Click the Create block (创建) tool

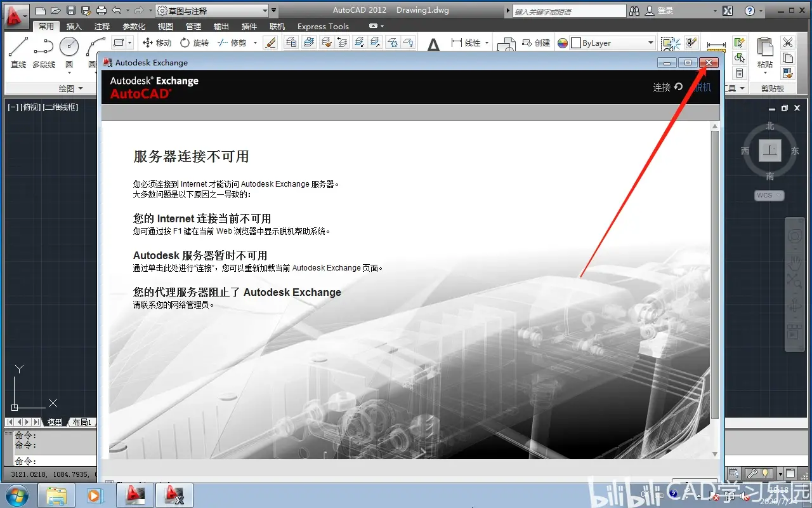point(536,43)
